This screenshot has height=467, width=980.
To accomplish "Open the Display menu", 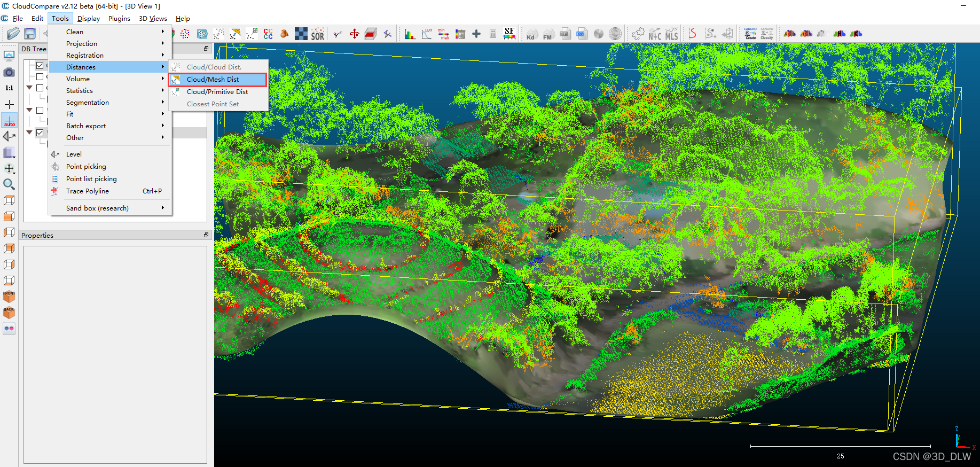I will coord(89,18).
